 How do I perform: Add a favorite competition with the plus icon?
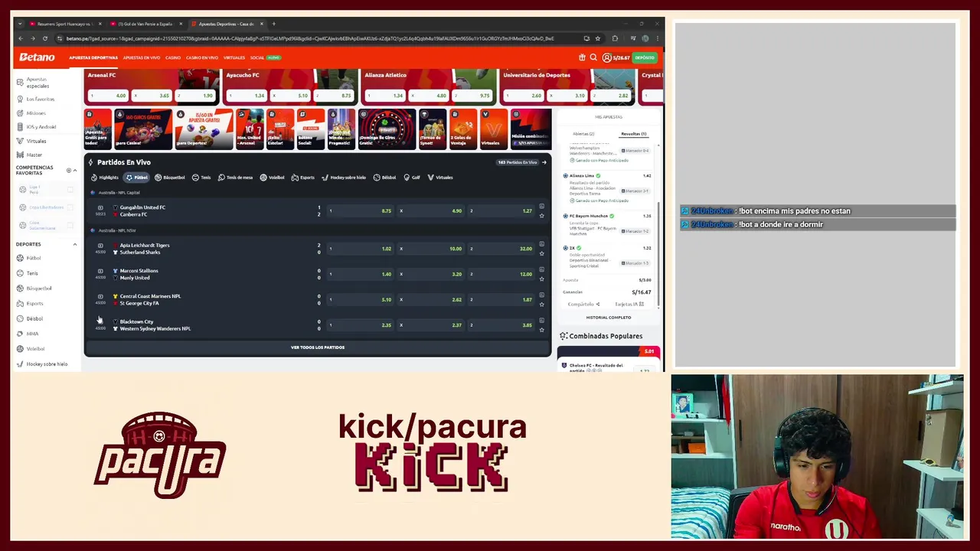pos(68,170)
